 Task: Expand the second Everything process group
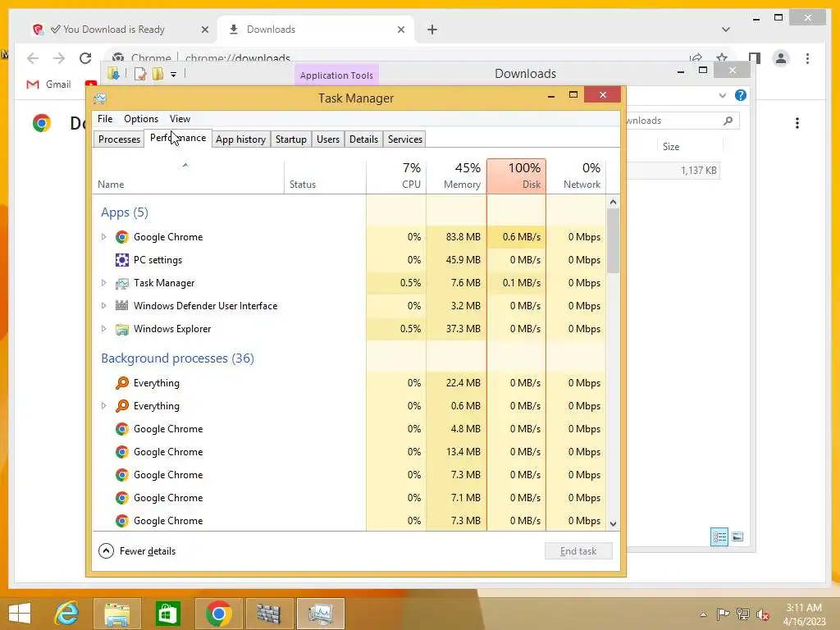104,406
